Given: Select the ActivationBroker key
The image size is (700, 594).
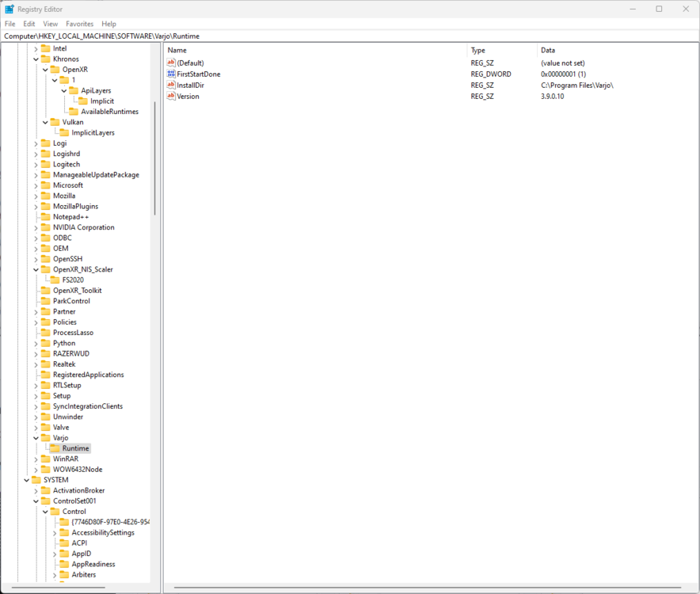Looking at the screenshot, I should [x=78, y=490].
